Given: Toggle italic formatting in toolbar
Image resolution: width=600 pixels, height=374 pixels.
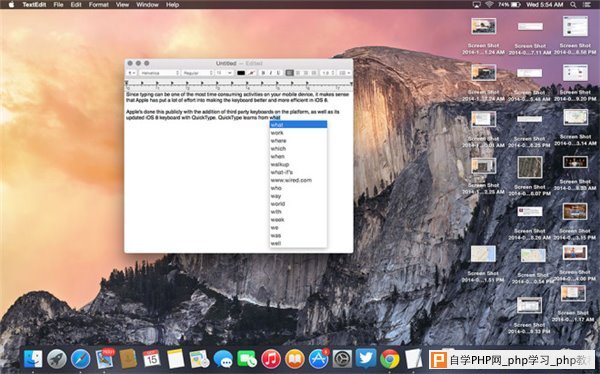Looking at the screenshot, I should tap(271, 73).
